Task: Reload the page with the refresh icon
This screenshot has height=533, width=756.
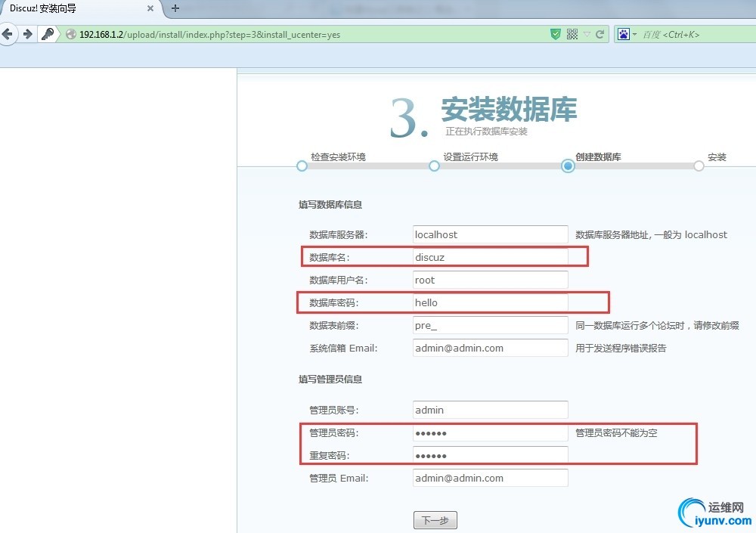Action: (600, 34)
